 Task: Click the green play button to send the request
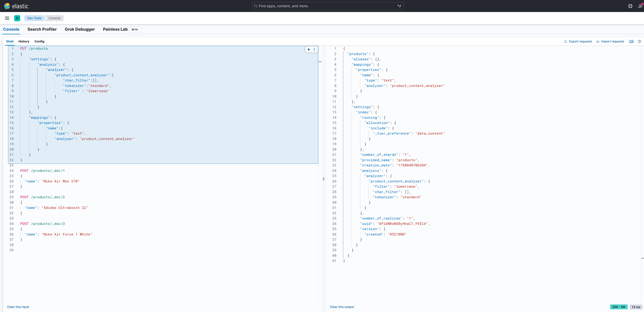point(309,50)
